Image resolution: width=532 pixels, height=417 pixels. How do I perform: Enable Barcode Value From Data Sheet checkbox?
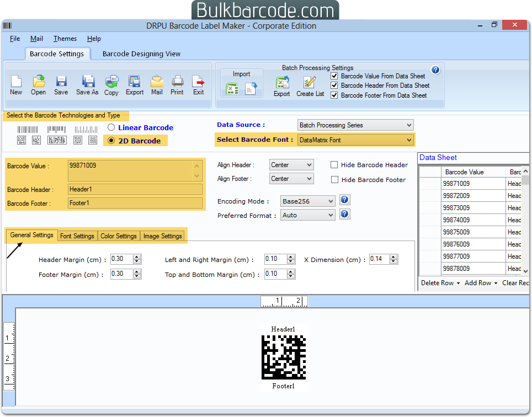[334, 76]
